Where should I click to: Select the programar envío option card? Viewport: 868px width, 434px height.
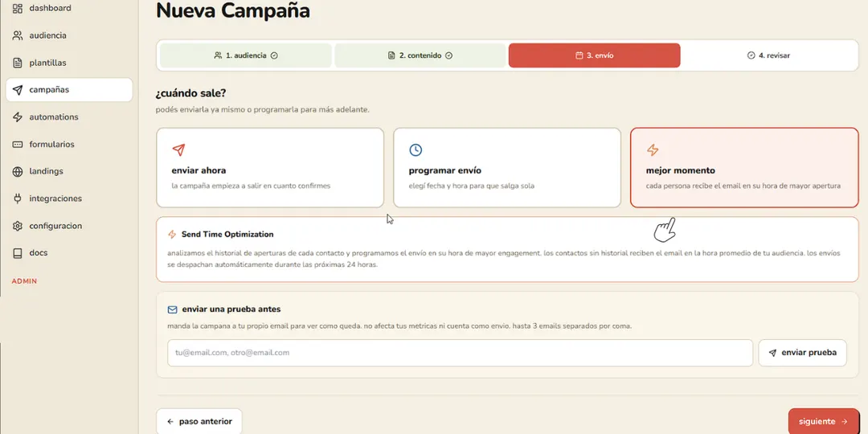(x=507, y=168)
